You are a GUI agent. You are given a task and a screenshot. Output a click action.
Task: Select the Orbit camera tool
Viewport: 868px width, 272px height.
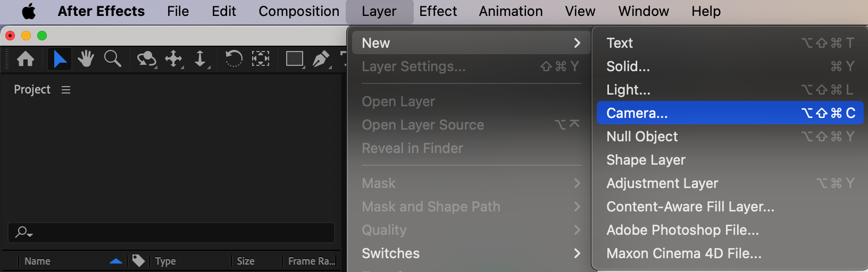point(147,59)
